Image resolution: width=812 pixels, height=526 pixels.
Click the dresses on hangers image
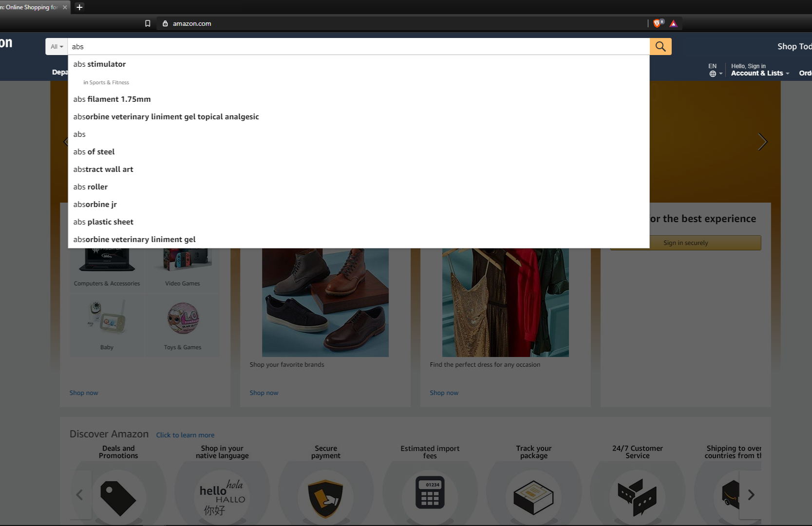click(x=506, y=302)
